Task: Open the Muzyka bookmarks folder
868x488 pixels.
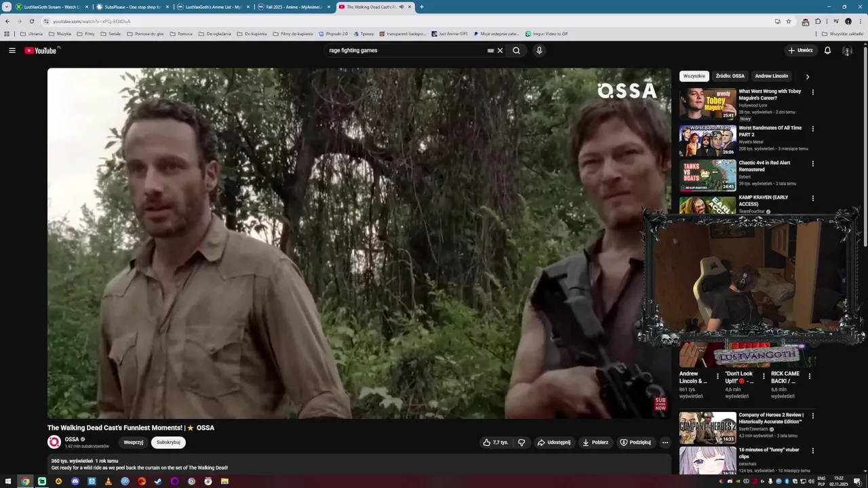Action: [60, 33]
